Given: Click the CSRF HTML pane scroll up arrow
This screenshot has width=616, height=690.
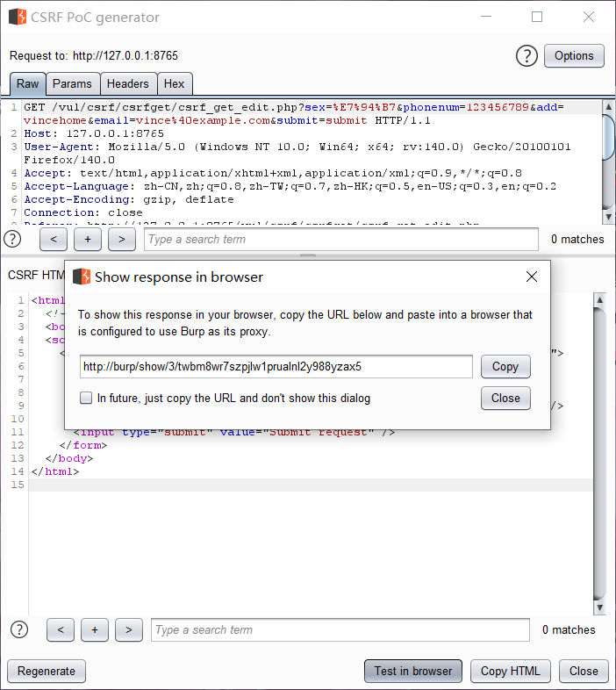Looking at the screenshot, I should (x=599, y=300).
